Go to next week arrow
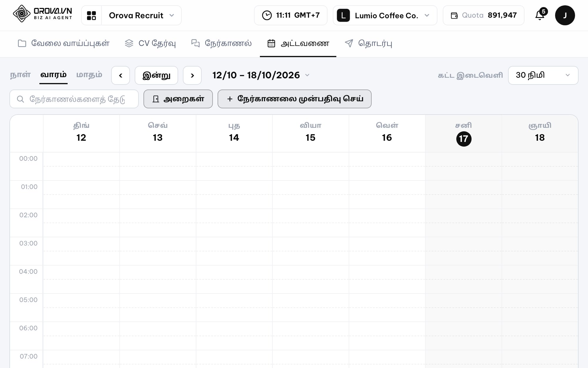 [x=192, y=75]
